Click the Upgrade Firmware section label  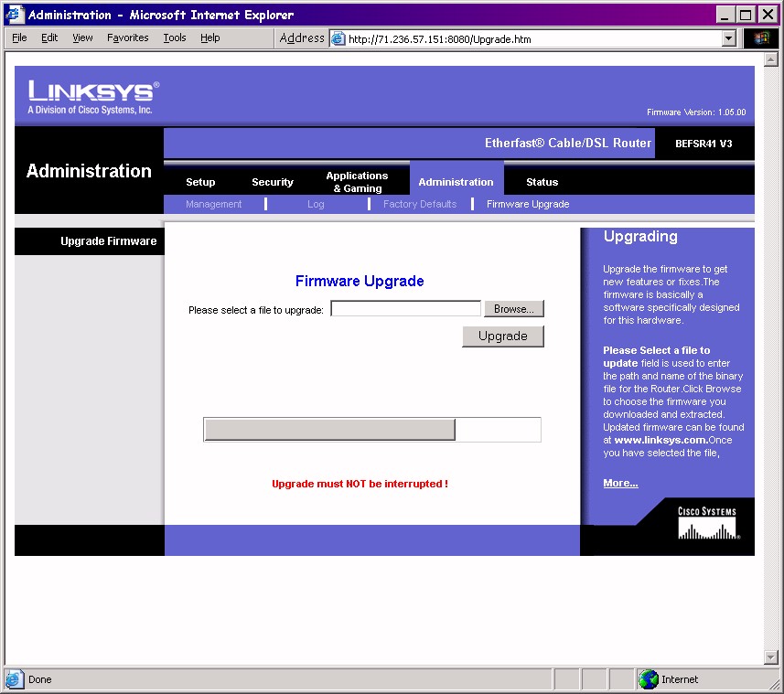click(x=109, y=241)
